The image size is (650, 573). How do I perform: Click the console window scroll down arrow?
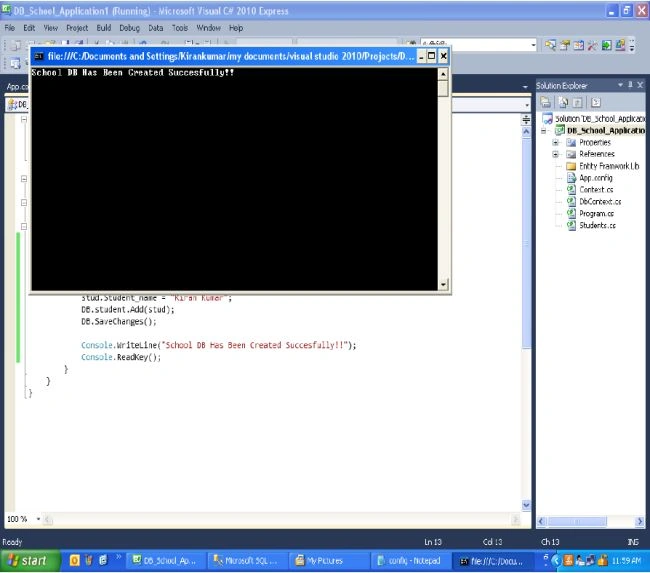tap(443, 284)
